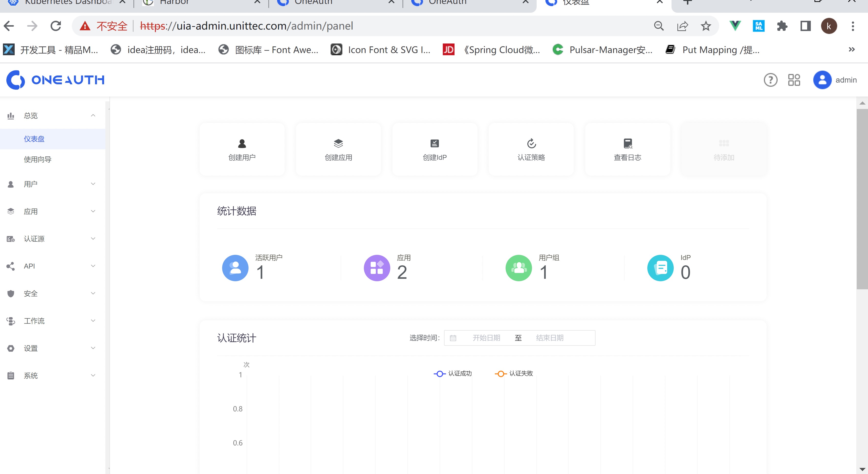The width and height of the screenshot is (868, 474).
Task: Click the 认证策略 refresh-check icon
Action: (x=531, y=143)
